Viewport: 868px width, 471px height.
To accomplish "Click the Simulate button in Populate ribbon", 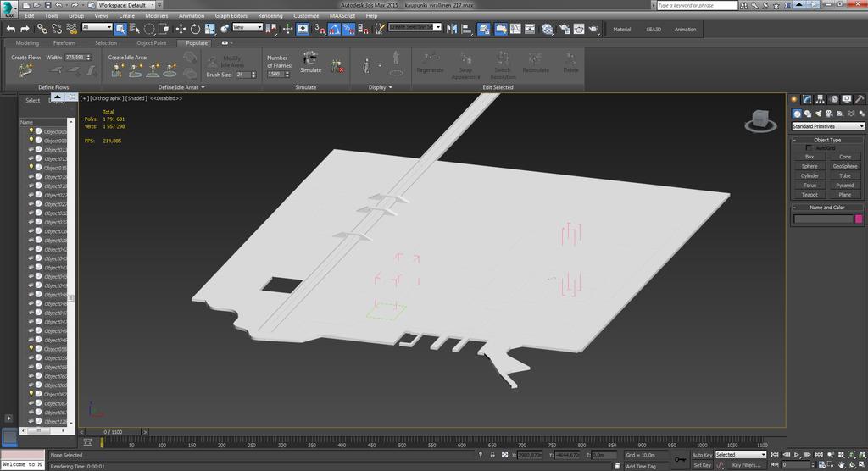I will click(x=310, y=63).
